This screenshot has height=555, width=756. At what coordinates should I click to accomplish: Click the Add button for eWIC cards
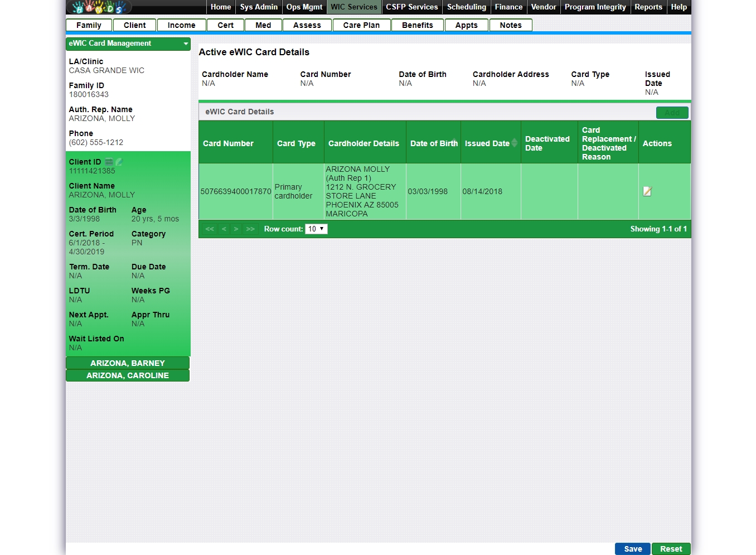pos(672,113)
